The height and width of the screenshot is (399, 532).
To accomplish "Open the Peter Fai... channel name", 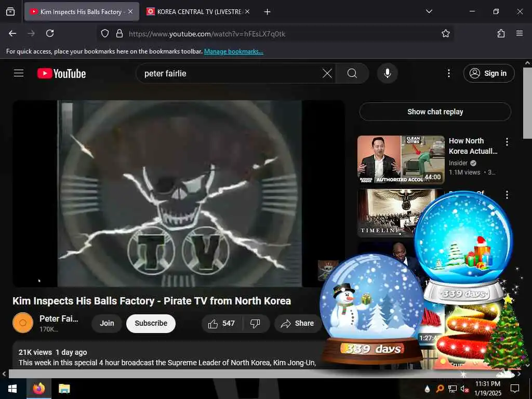I will click(59, 318).
